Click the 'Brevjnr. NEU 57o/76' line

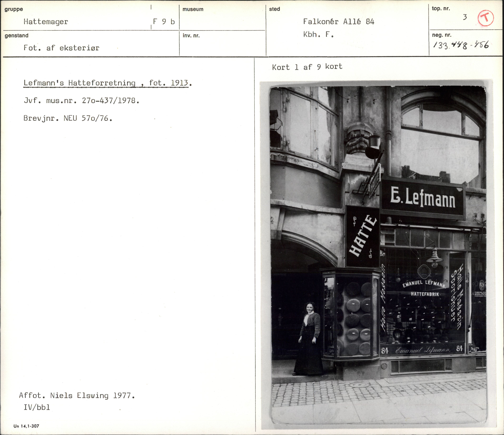point(68,118)
